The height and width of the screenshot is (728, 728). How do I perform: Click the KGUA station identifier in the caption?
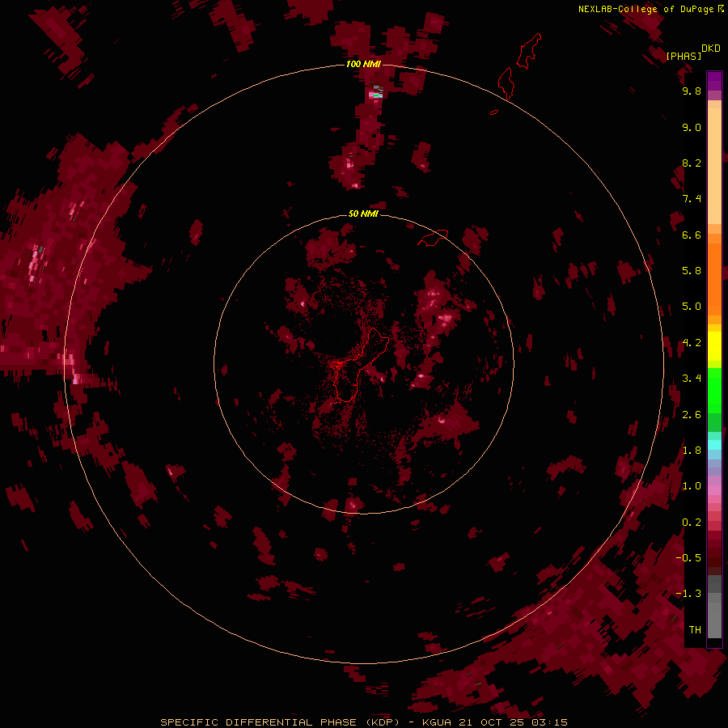coord(437,722)
